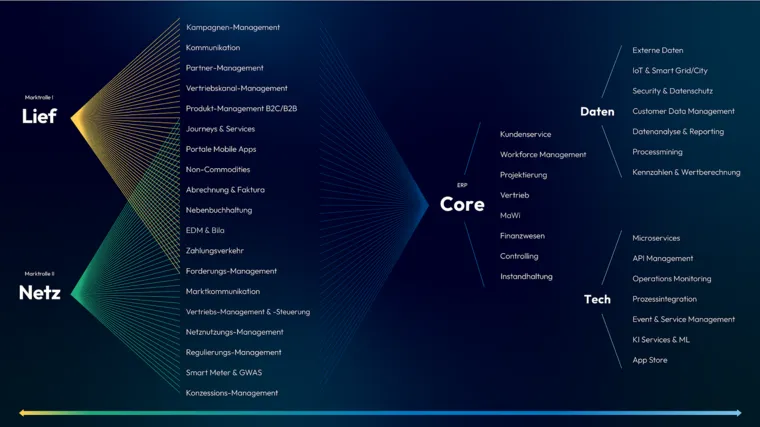Open Smart Meter & GWAS
760x427 pixels.
click(224, 372)
